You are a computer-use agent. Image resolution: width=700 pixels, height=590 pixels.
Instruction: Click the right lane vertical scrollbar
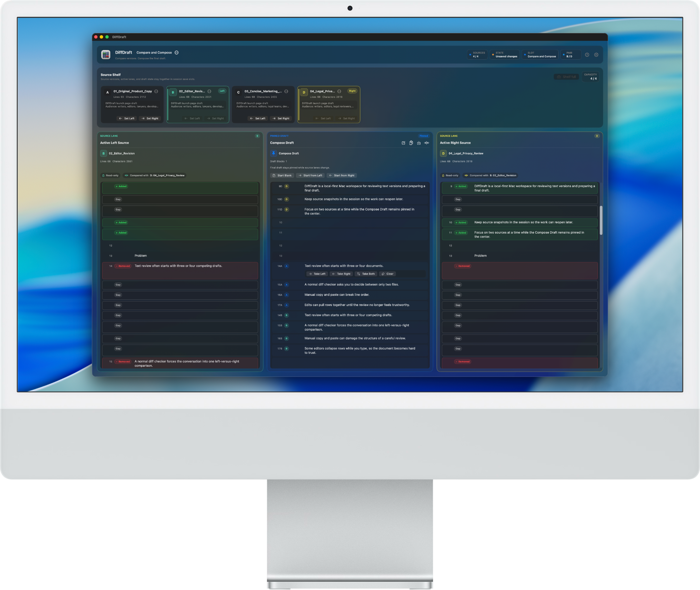[601, 221]
